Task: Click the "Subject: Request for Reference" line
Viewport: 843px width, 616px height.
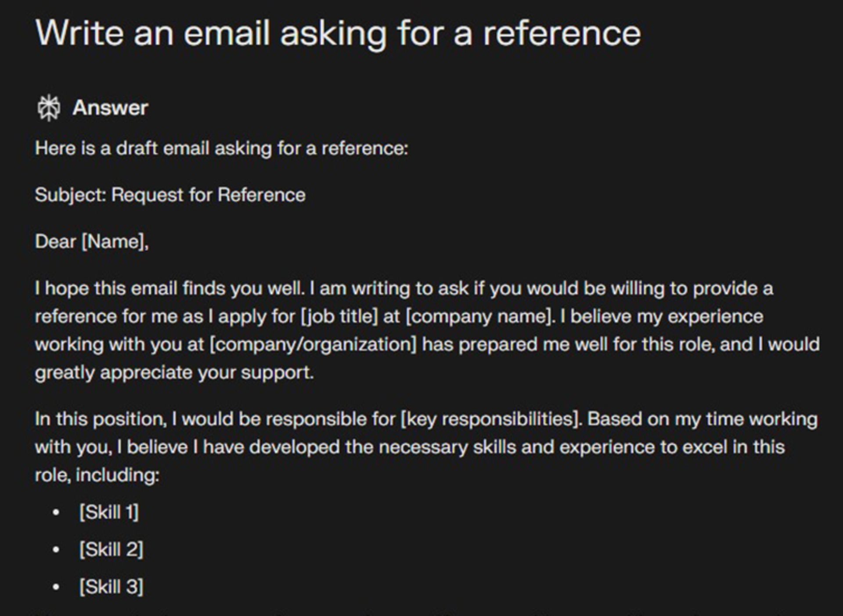Action: pos(170,195)
